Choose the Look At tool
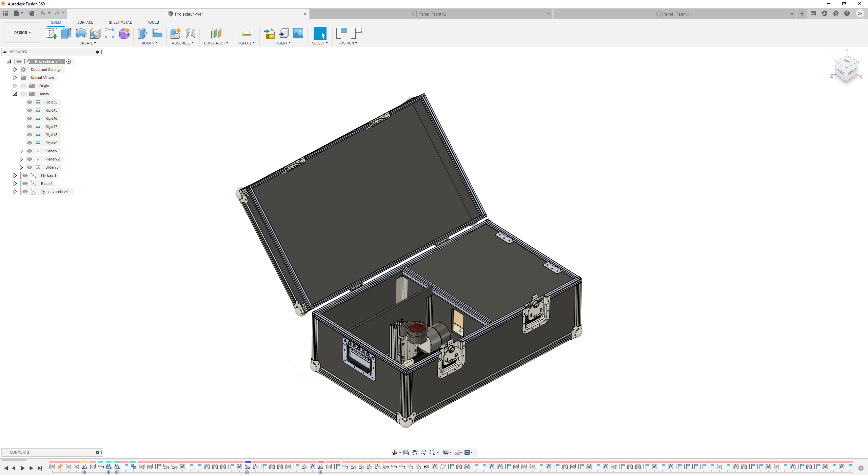868x475 pixels. click(x=406, y=453)
